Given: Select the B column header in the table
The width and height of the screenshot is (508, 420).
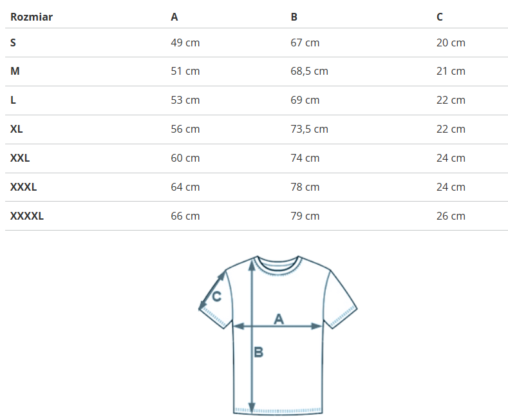Looking at the screenshot, I should click(294, 17).
